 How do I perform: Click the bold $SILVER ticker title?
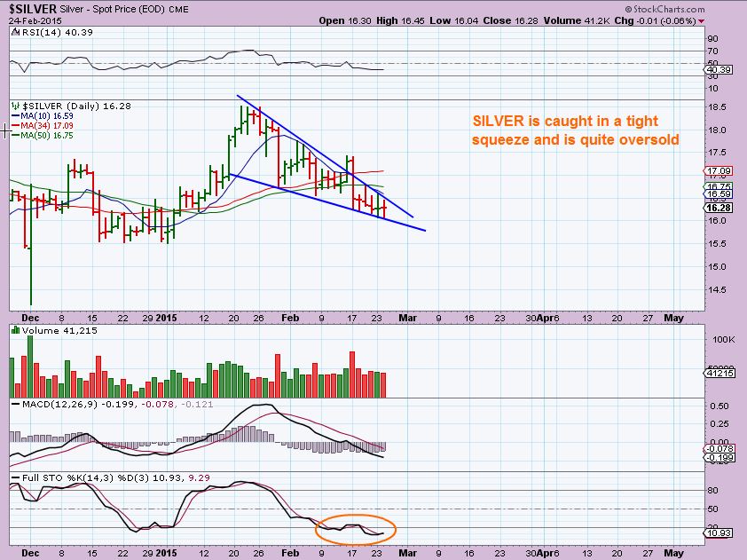pyautogui.click(x=33, y=9)
